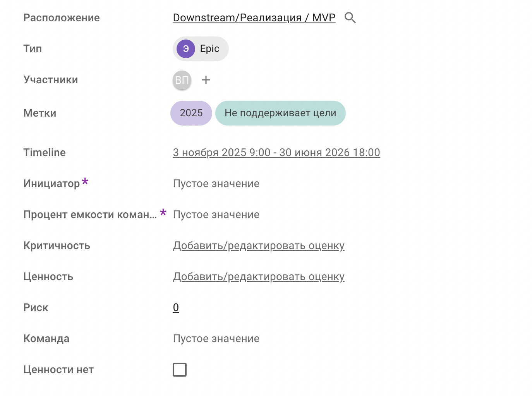532x396 pixels.
Task: Enable the Ценности нет checkbox
Action: (x=180, y=370)
